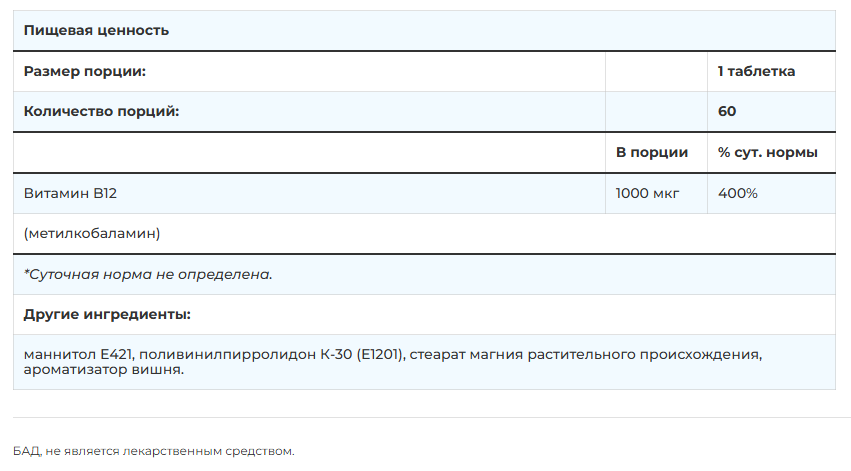851x471 pixels.
Task: Click 'поливинилпирролидон К-30 (E1201)' ingredient text
Action: 271,354
